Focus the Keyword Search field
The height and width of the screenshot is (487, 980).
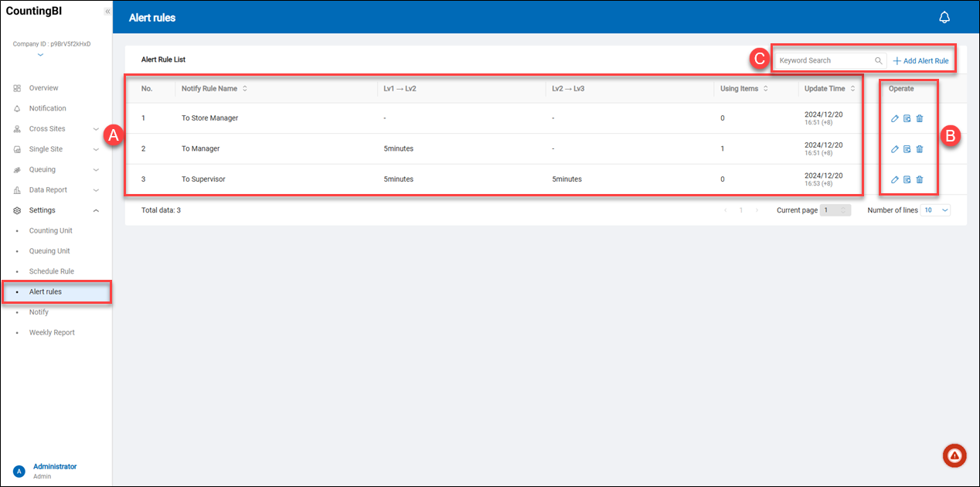824,60
